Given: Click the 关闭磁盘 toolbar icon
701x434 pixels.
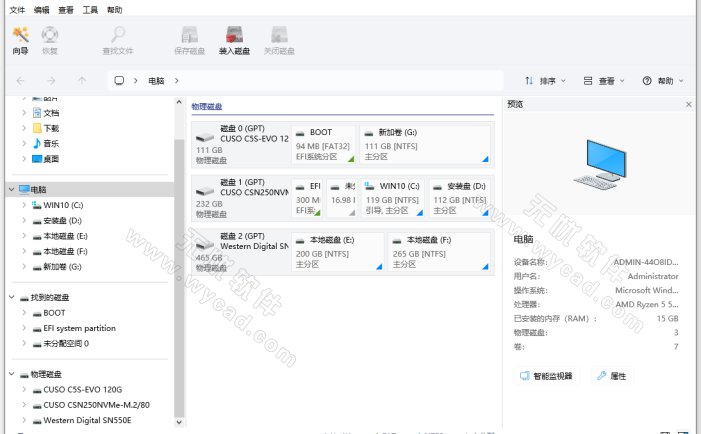Looking at the screenshot, I should coord(279,40).
